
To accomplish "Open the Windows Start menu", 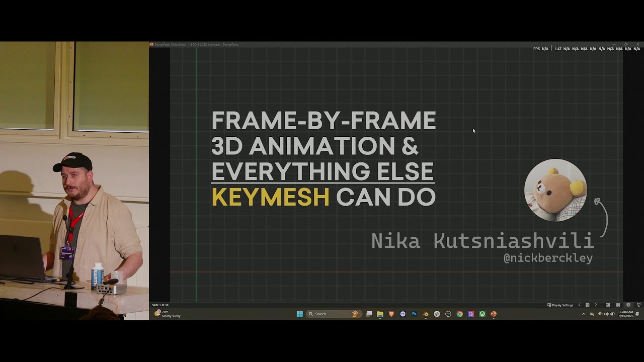I will tap(300, 314).
